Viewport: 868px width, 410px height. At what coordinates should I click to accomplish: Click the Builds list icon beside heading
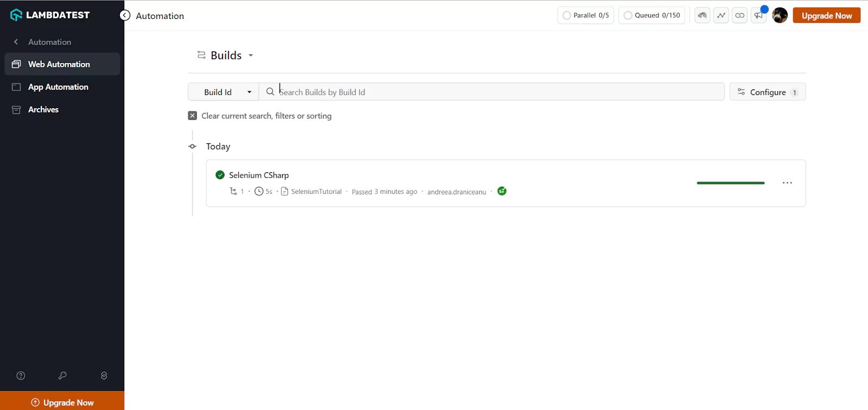point(201,55)
